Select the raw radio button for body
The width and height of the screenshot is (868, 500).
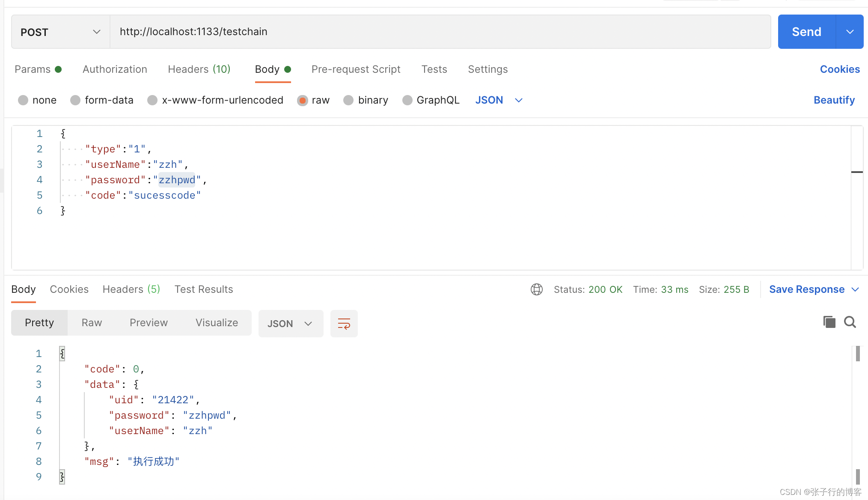tap(302, 100)
